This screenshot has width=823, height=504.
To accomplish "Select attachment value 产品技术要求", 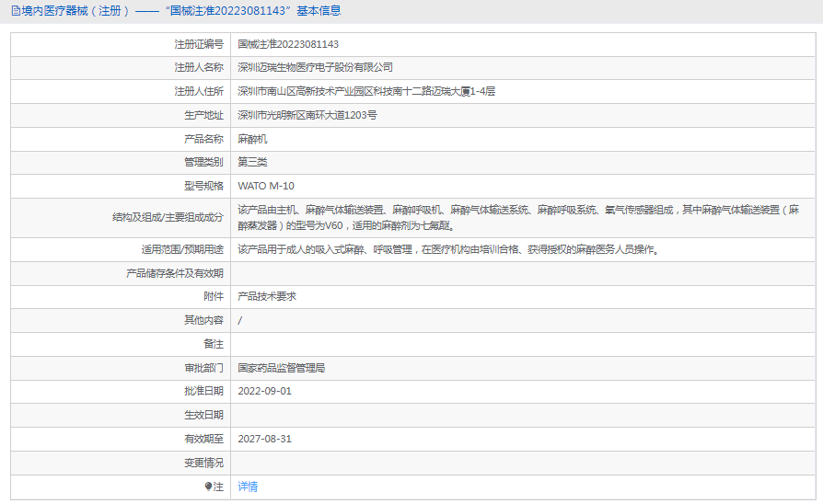I will click(267, 297).
